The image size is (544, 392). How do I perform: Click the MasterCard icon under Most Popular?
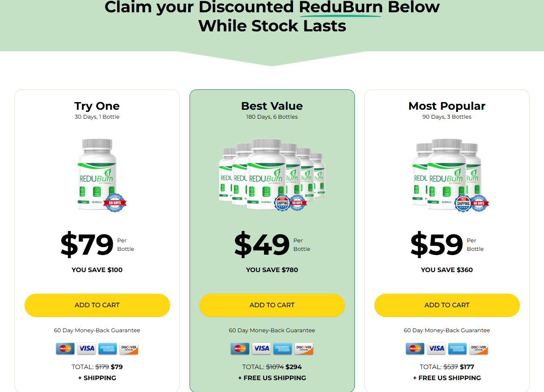coord(415,348)
